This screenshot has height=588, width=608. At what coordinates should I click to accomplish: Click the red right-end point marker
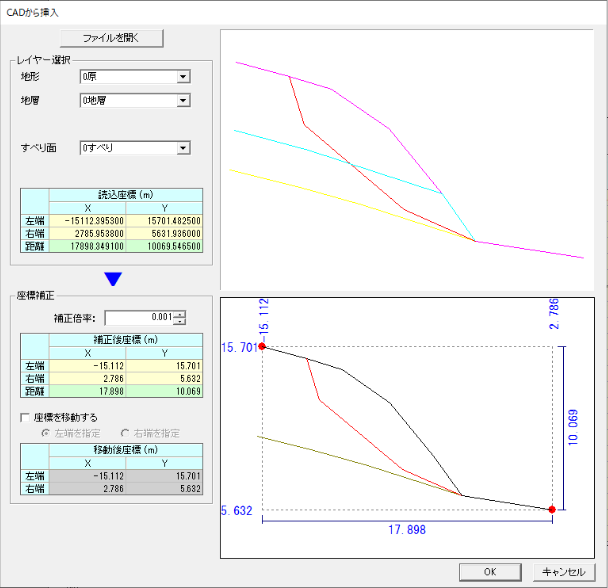[x=552, y=510]
